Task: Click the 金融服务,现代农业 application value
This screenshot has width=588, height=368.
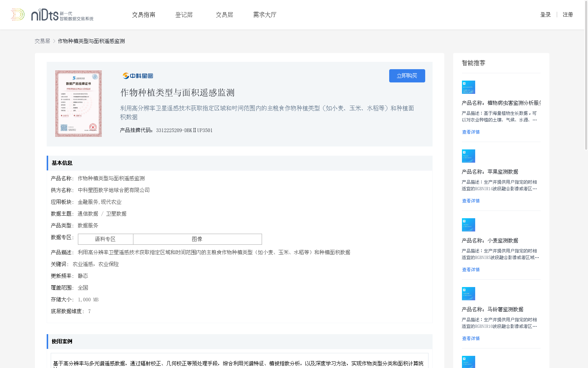Action: [99, 202]
